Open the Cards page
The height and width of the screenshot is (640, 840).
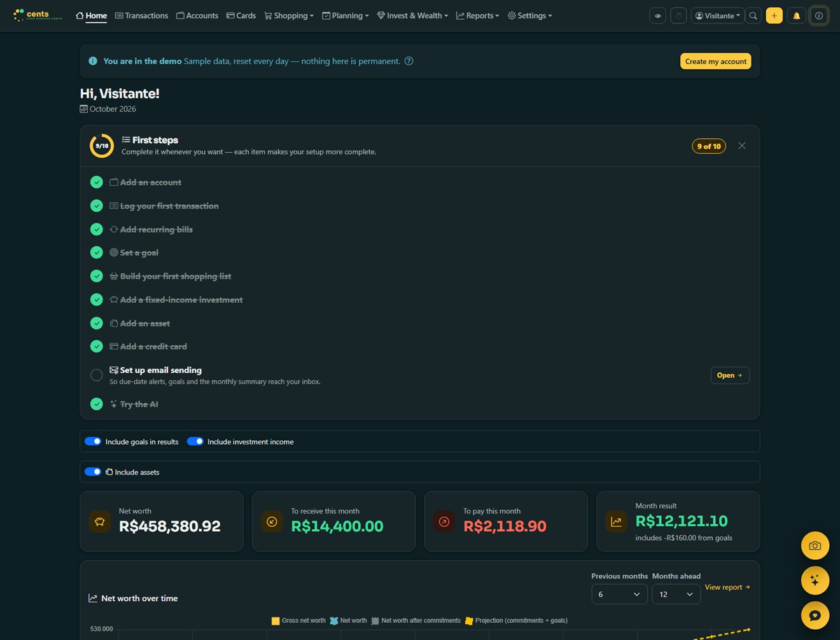tap(241, 16)
